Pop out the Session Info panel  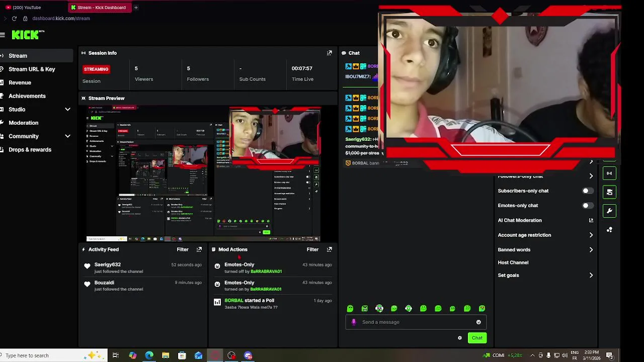pos(330,53)
